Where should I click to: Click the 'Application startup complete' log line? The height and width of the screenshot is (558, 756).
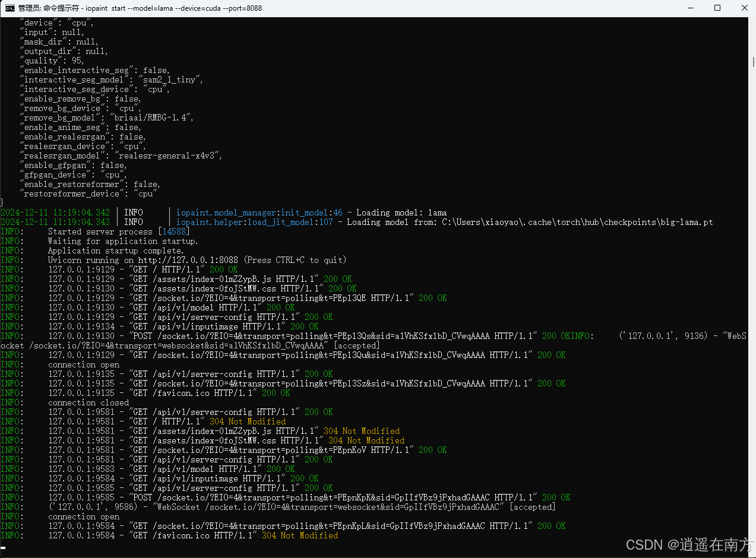(113, 250)
